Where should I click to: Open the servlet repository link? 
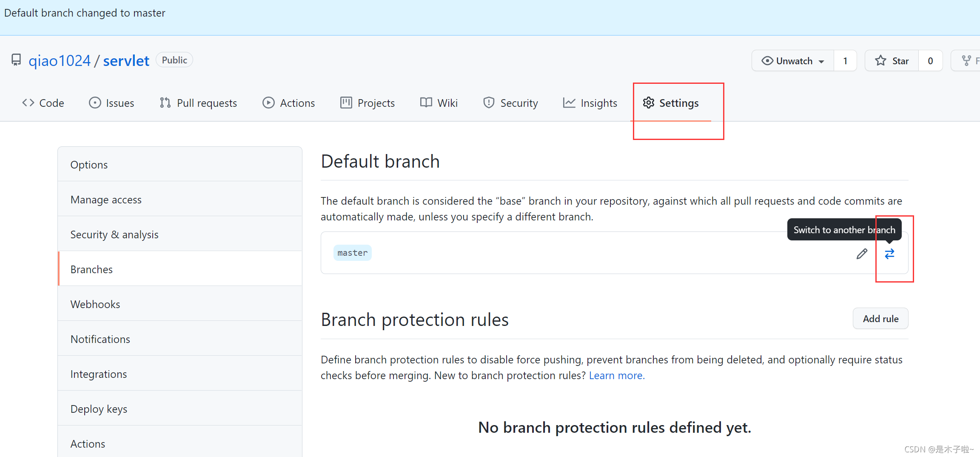(x=126, y=60)
